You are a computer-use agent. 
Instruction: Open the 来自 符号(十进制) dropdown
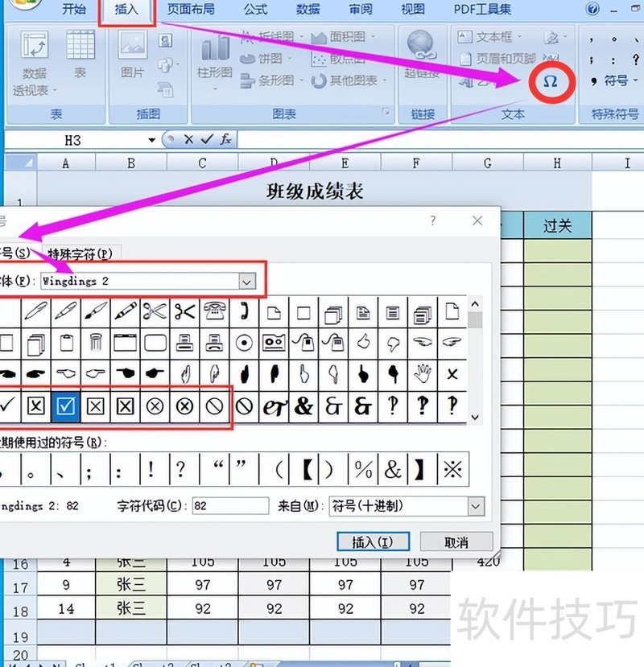pos(476,506)
